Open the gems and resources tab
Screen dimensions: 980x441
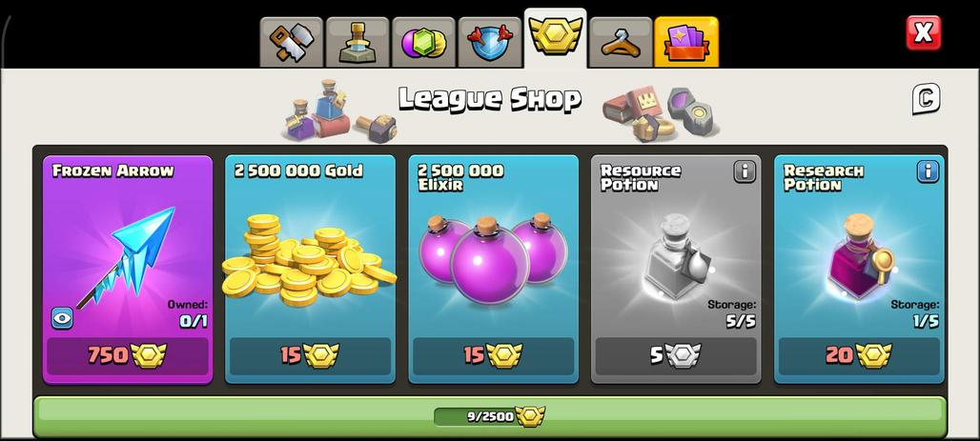pos(423,43)
